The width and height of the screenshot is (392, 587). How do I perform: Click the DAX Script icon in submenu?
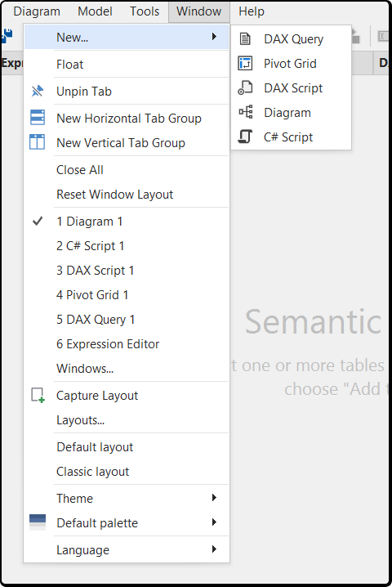pos(245,87)
